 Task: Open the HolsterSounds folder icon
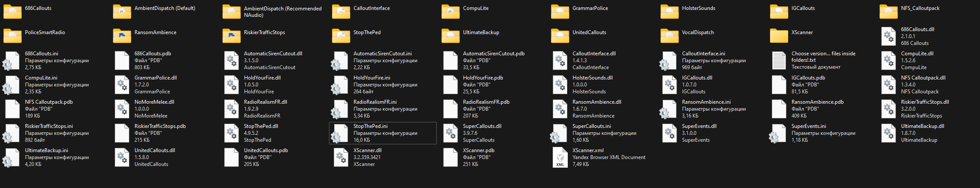670,12
